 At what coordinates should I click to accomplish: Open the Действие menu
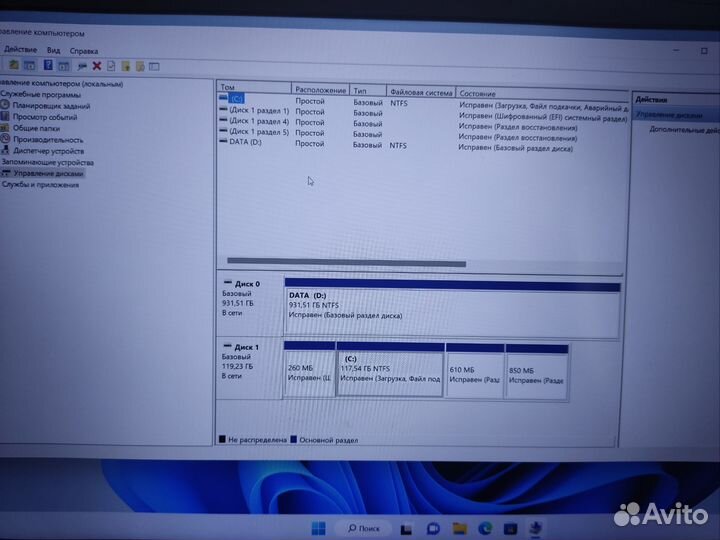[20, 49]
